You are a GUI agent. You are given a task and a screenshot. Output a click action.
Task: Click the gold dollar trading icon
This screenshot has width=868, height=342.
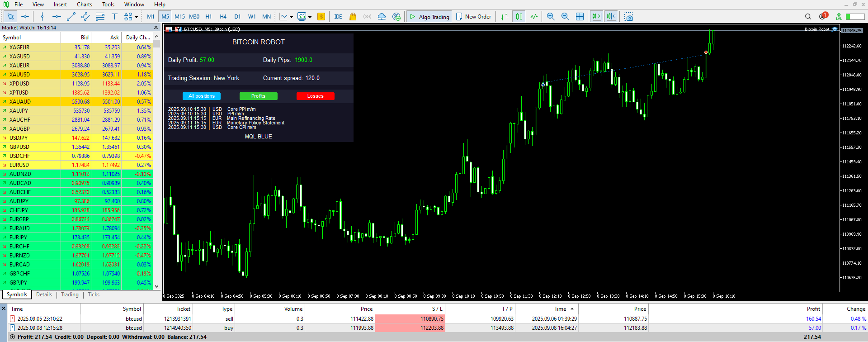click(321, 17)
